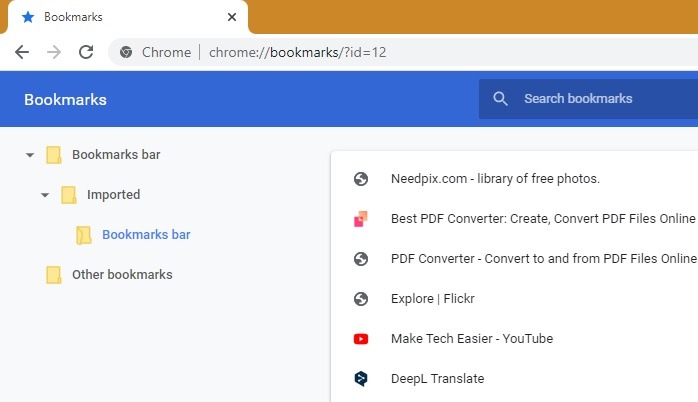Click the blue star tab favicon
Screen dimensions: 698x402
coord(28,17)
